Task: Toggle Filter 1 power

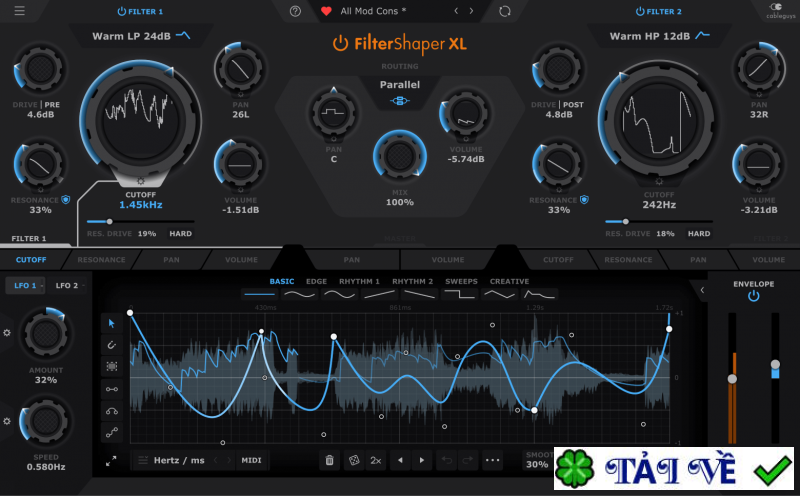Action: click(121, 11)
